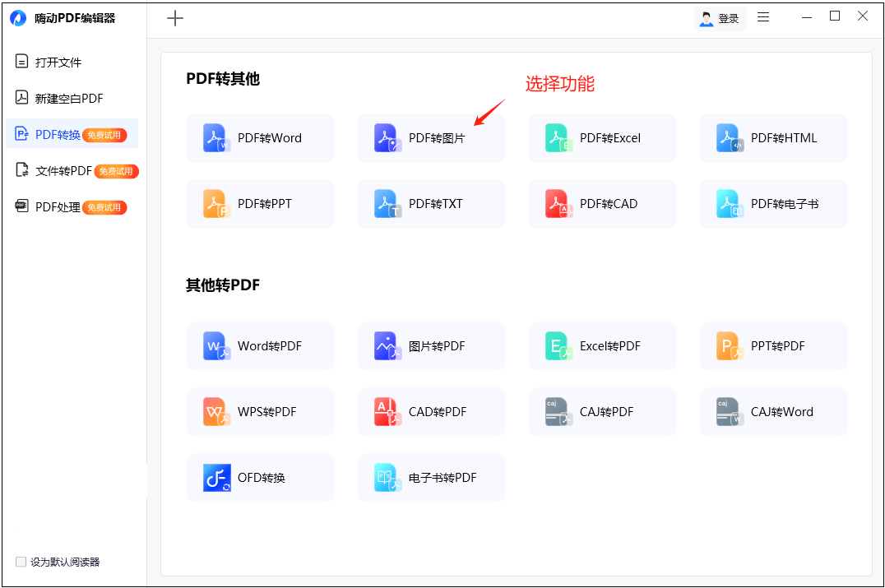Click the 登录 login button
The width and height of the screenshot is (885, 588).
pos(720,19)
